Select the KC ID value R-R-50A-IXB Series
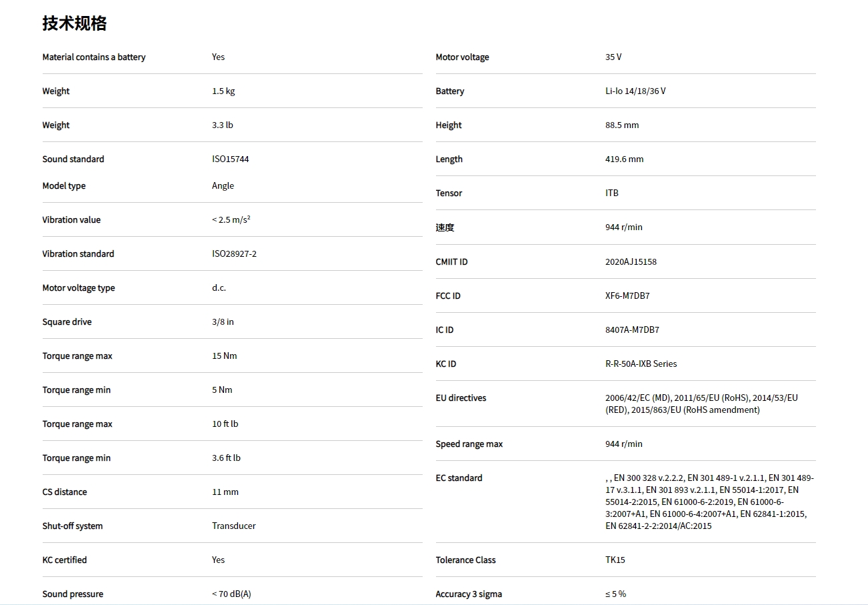868x605 pixels. tap(641, 364)
